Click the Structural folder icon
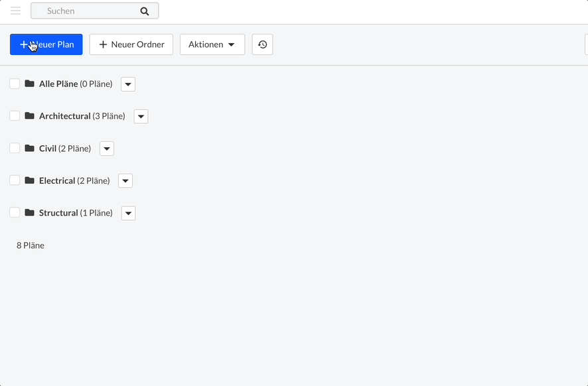Screen dimensions: 588x386 point(29,212)
